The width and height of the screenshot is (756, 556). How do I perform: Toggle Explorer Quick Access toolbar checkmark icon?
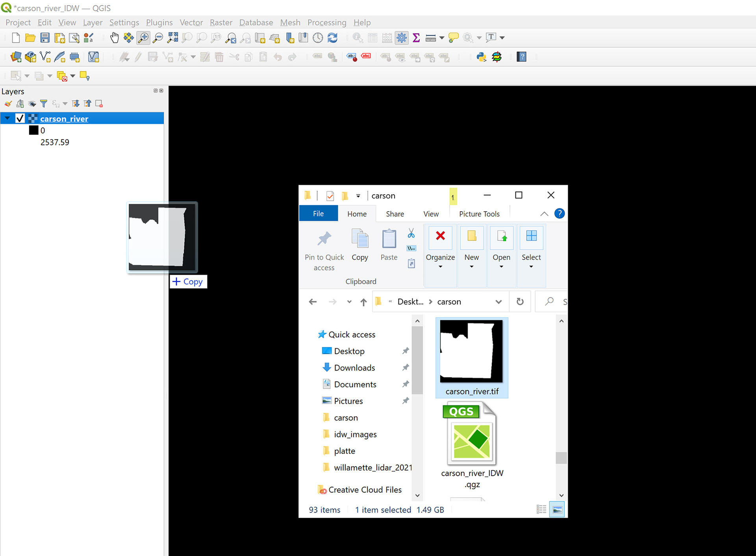click(x=330, y=195)
